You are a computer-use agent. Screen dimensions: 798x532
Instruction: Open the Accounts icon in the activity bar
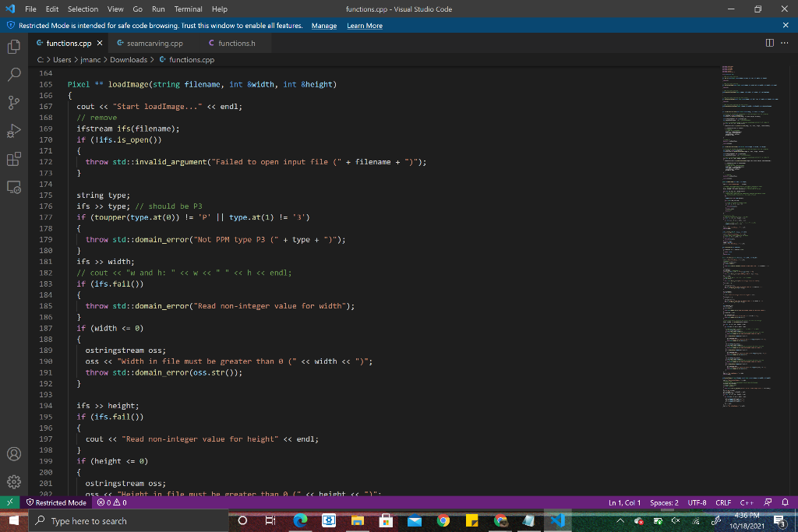tap(12, 453)
